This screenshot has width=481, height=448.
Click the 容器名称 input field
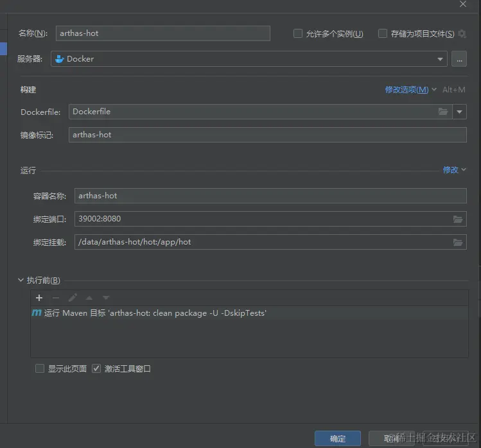pos(270,196)
